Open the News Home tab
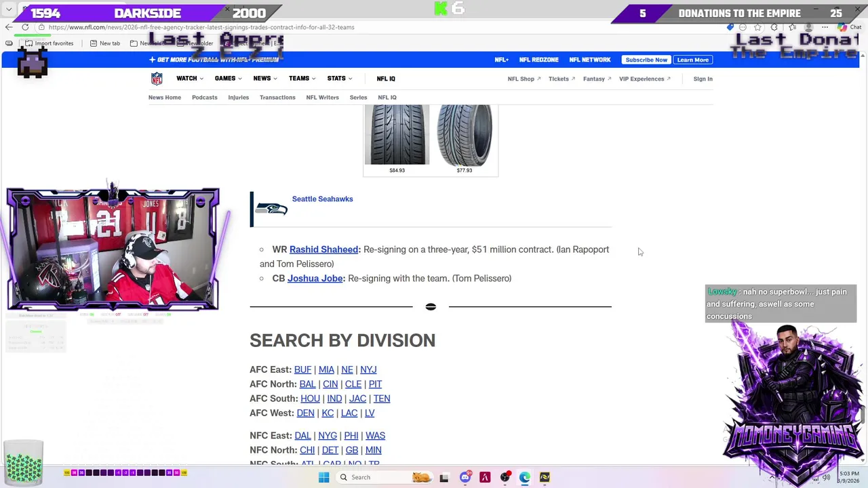 click(x=165, y=98)
